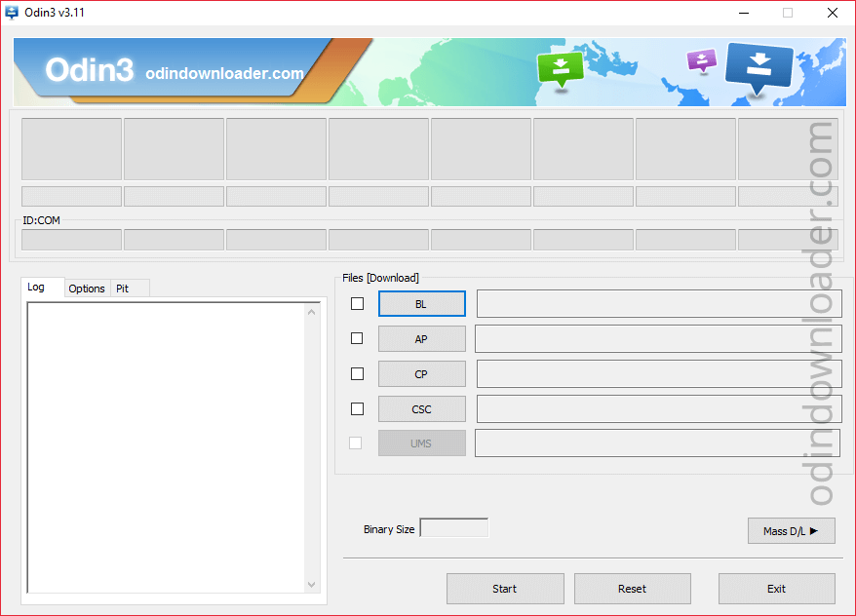Click the disabled UMS checkbox
Image resolution: width=856 pixels, height=616 pixels.
(x=356, y=443)
